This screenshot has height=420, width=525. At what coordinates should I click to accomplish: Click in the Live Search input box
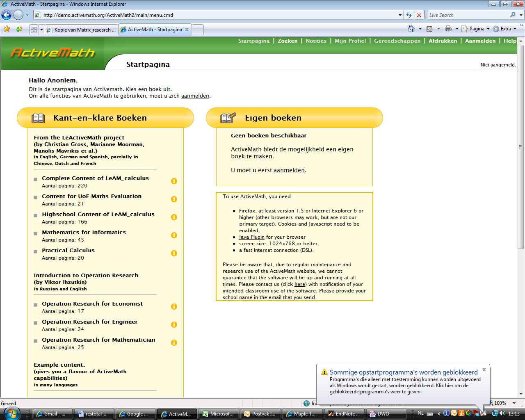(x=468, y=15)
